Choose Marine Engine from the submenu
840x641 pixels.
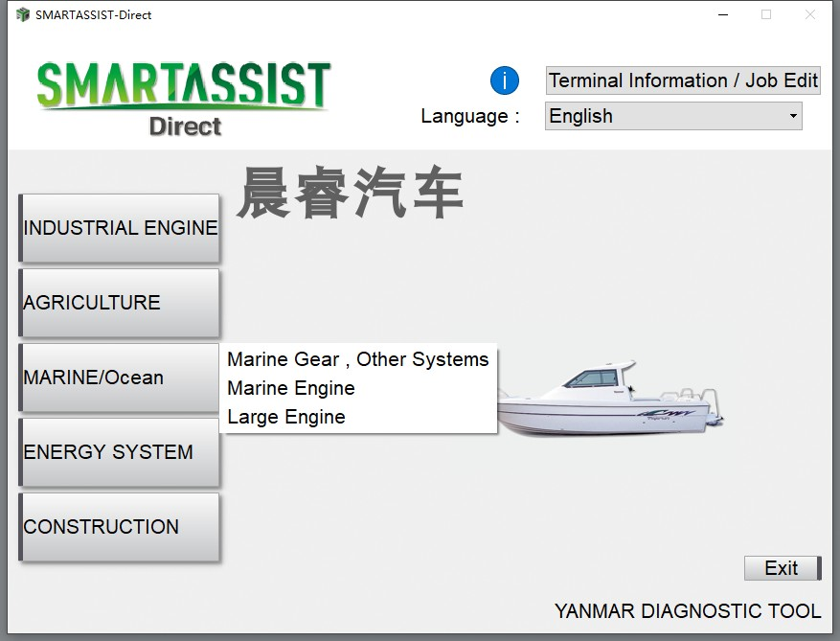358,388
